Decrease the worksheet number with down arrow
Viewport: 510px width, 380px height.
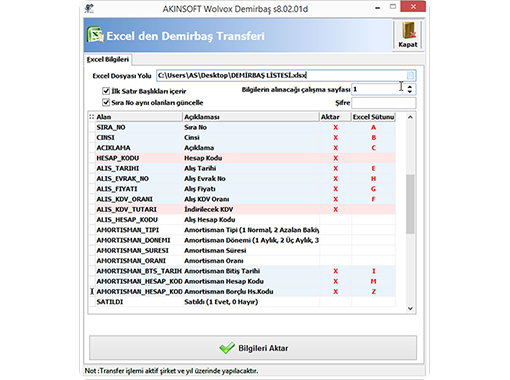(410, 91)
